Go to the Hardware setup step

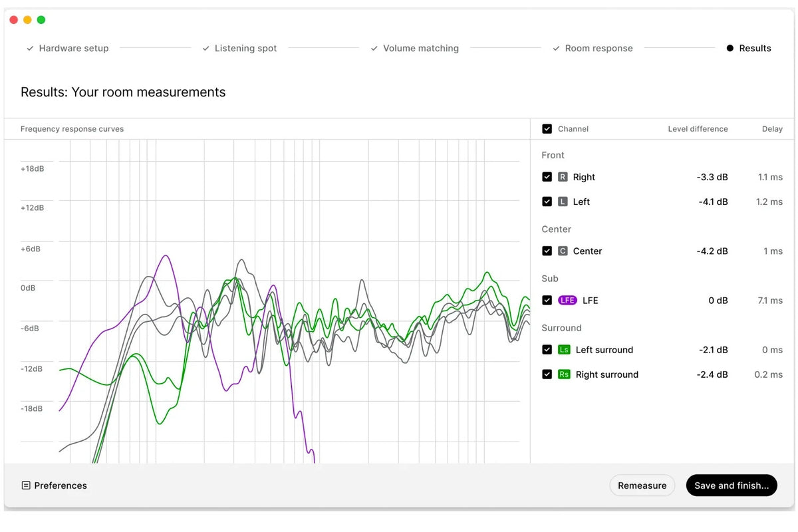click(x=67, y=49)
